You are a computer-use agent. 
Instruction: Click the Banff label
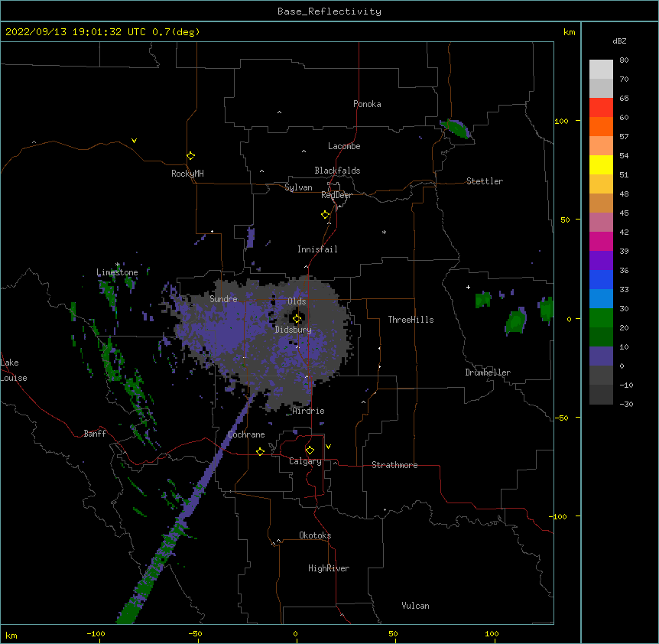pyautogui.click(x=95, y=434)
